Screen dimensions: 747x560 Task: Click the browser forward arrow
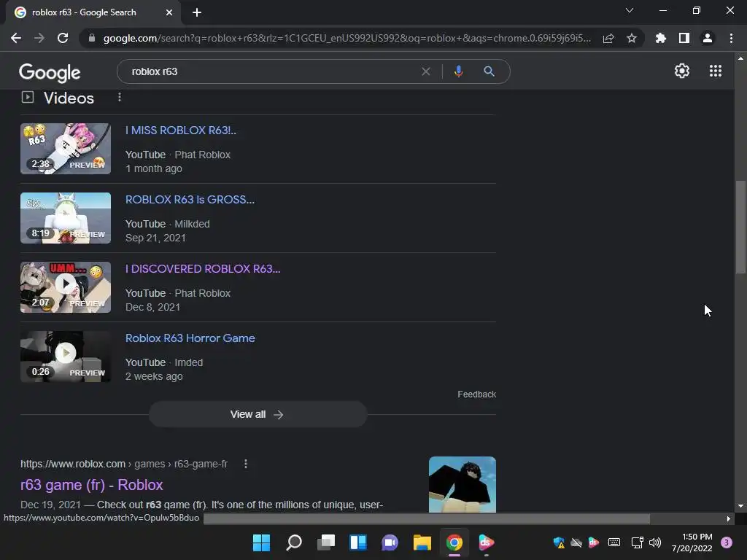pos(39,38)
